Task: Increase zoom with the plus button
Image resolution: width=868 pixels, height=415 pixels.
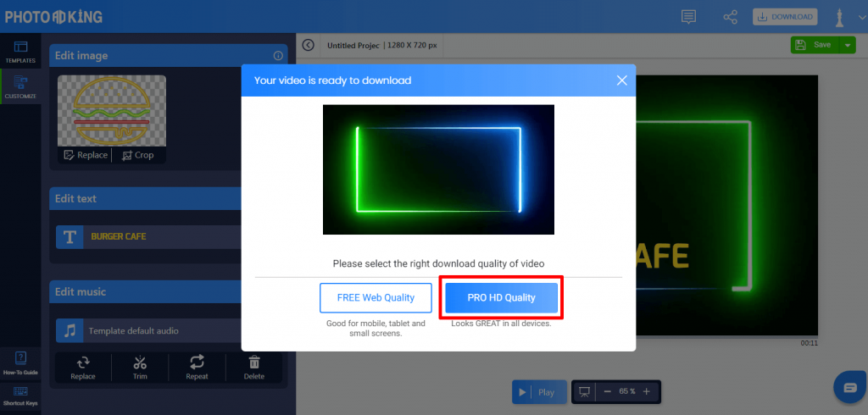Action: click(x=646, y=392)
